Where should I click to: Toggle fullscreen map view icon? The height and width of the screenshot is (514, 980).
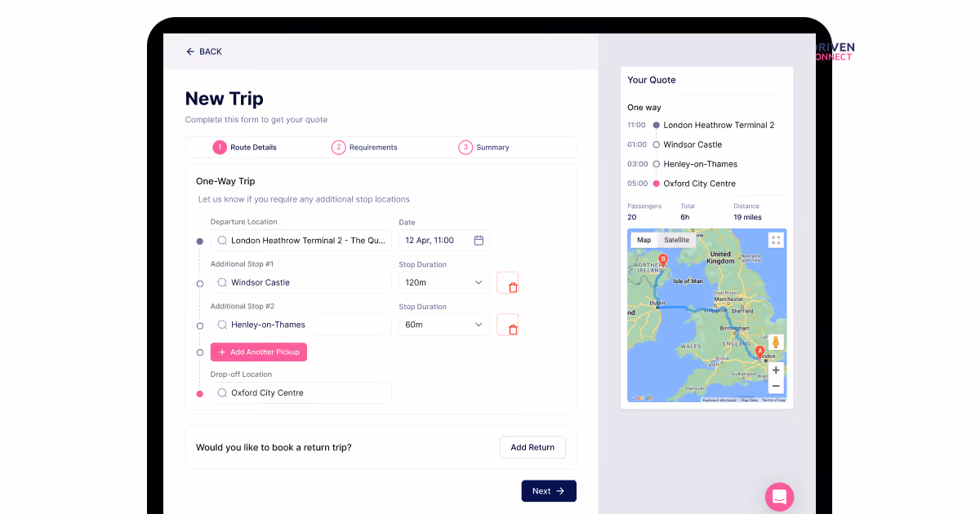[x=776, y=240]
